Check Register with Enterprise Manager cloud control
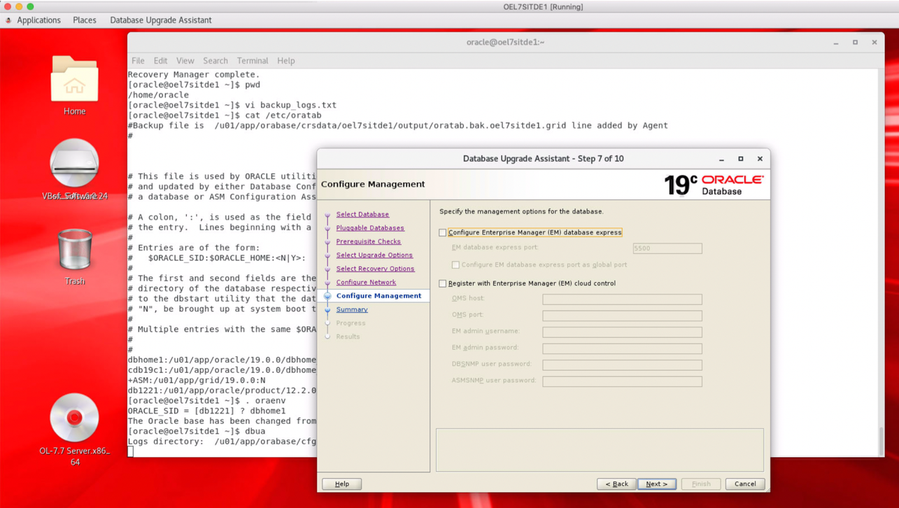This screenshot has height=508, width=899. pos(443,283)
